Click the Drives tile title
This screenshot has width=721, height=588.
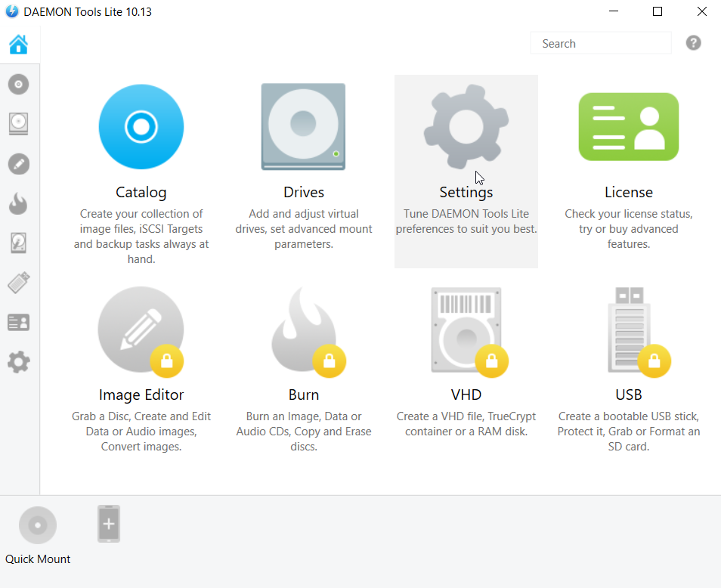[304, 192]
